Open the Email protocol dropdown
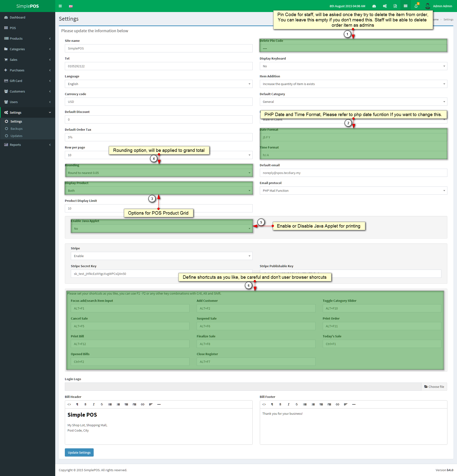This screenshot has height=476, width=457. (353, 191)
